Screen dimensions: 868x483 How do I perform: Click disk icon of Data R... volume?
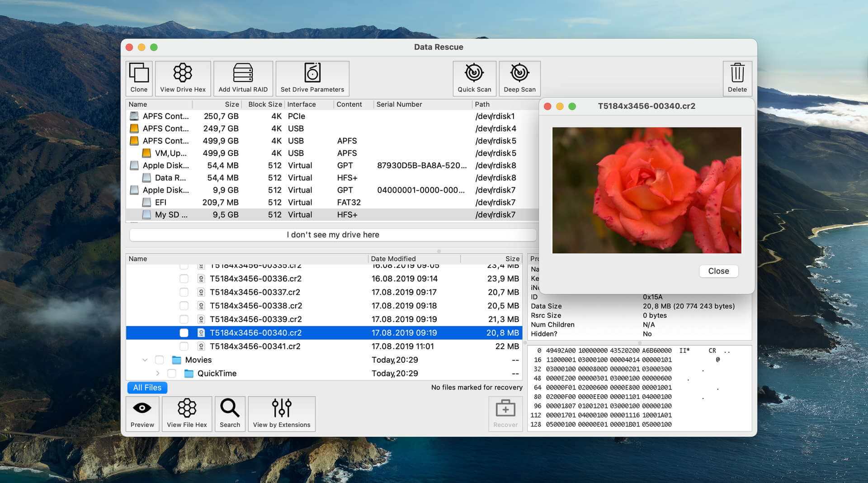pos(146,178)
